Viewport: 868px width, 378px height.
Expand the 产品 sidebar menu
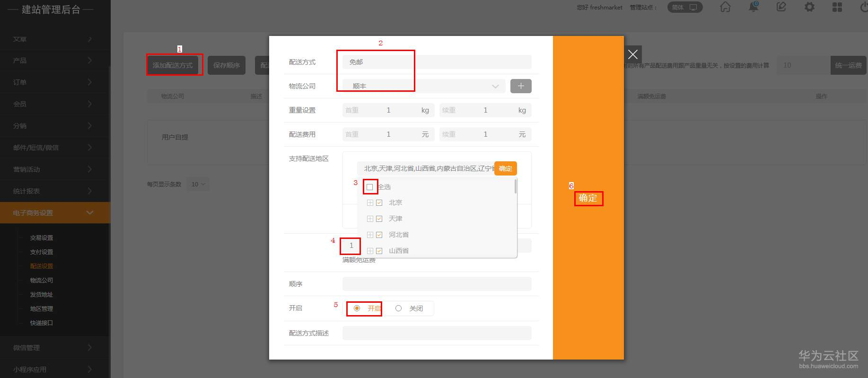pyautogui.click(x=55, y=61)
